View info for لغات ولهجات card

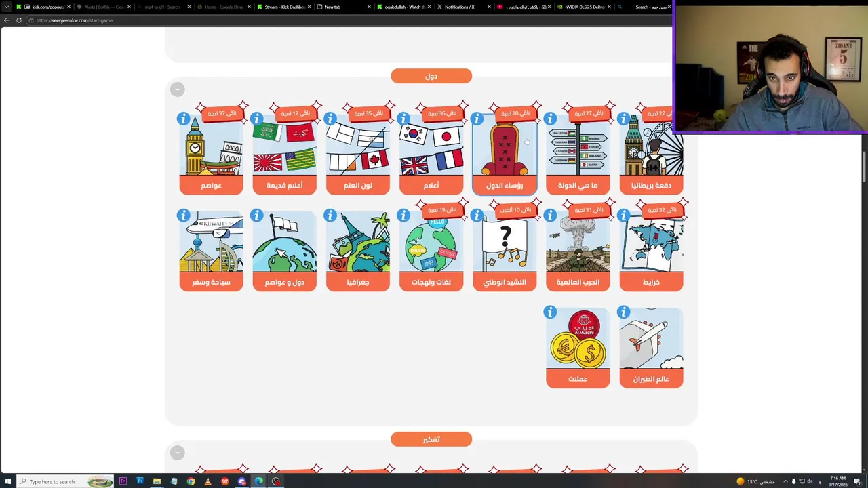[x=403, y=216]
